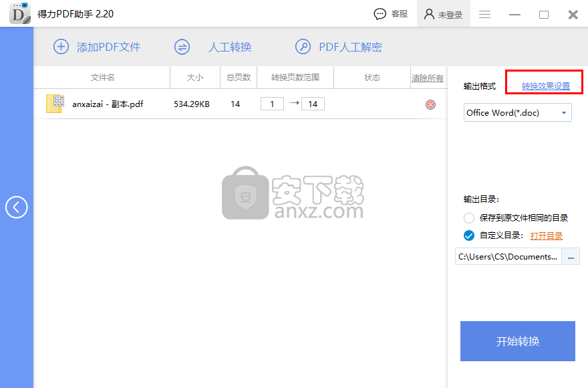Click the 总页数 column header
This screenshot has width=588, height=388.
[x=239, y=78]
